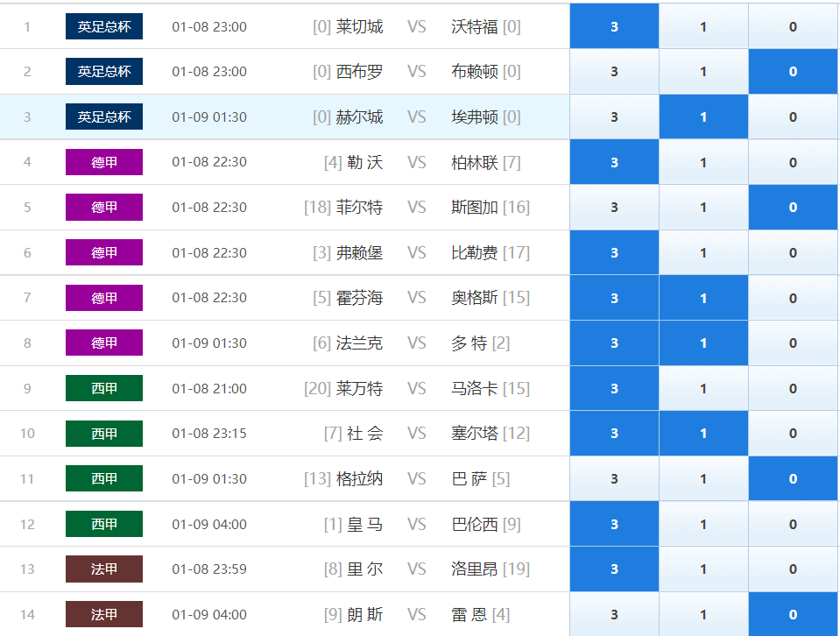This screenshot has height=636, width=840.
Task: Click the 法甲 league tag in row 13
Action: pyautogui.click(x=104, y=569)
